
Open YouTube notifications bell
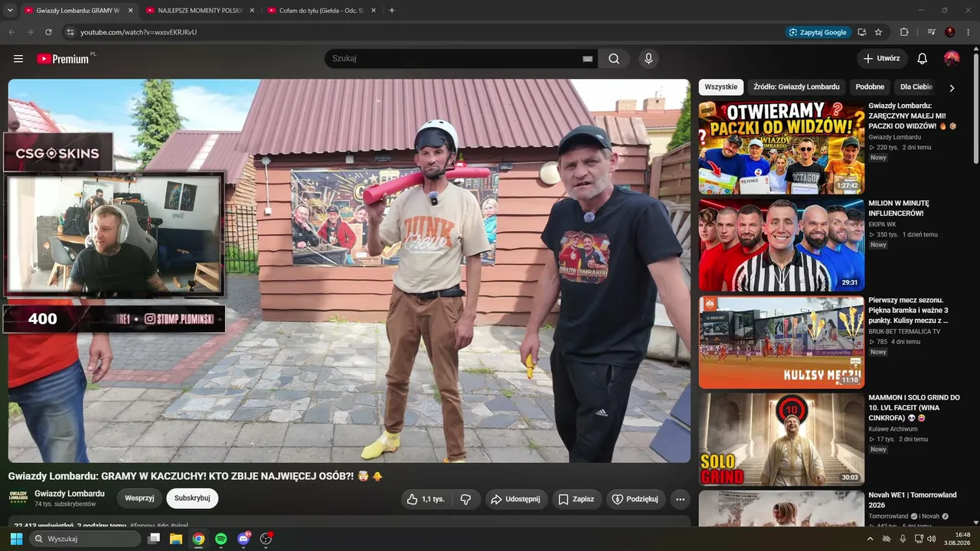[x=923, y=59]
